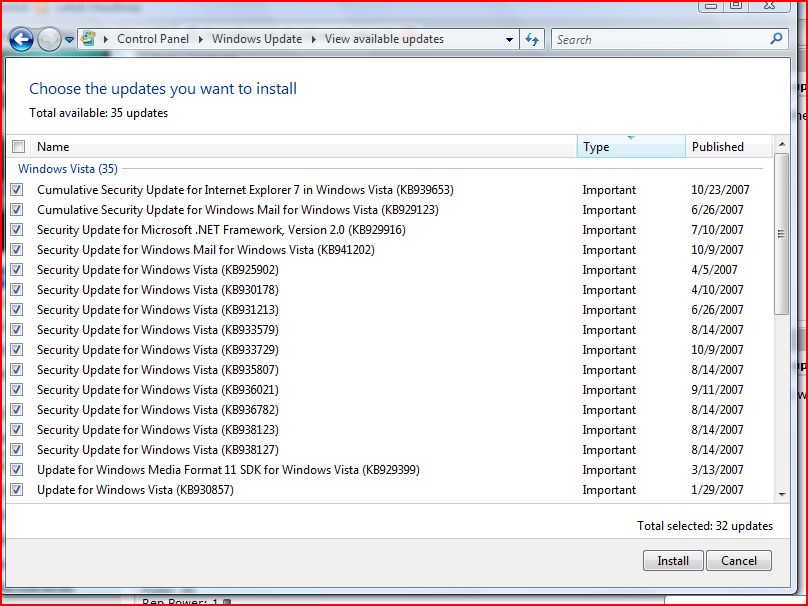
Task: Click Total selected: 32 updates text
Action: 705,526
